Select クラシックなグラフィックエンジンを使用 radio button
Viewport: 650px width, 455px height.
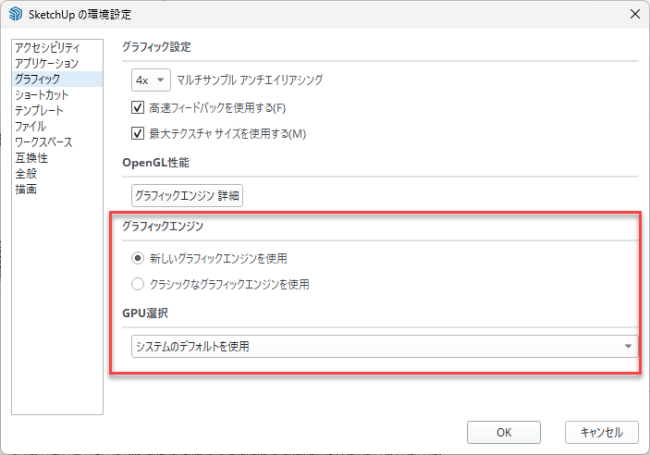click(x=137, y=284)
